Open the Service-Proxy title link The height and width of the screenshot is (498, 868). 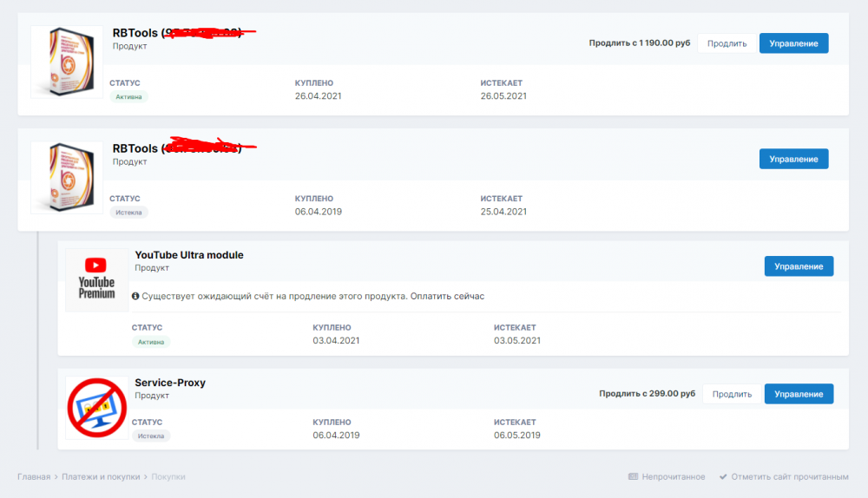click(x=170, y=383)
